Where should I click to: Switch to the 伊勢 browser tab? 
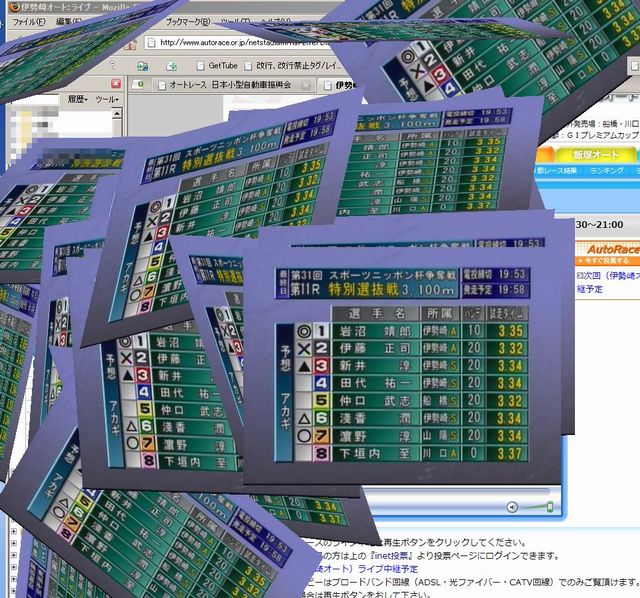coord(341,85)
